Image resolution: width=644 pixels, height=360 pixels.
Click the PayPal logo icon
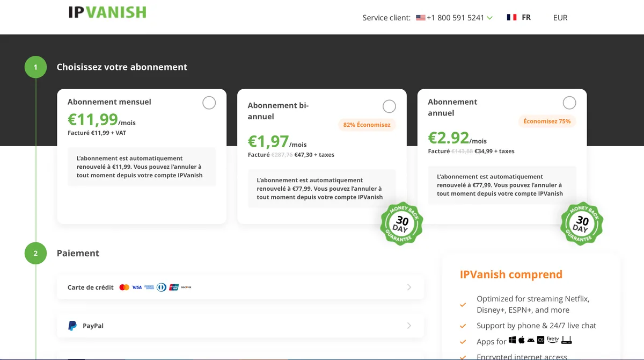[x=72, y=326]
